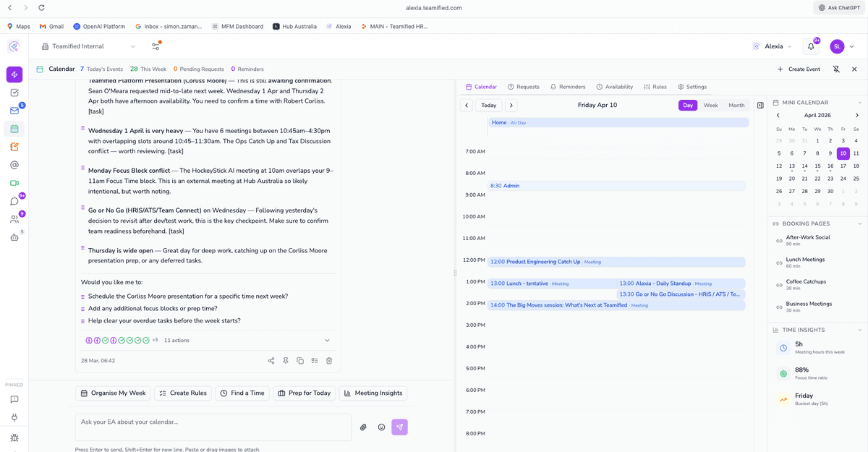Delete the message using the trash icon

pyautogui.click(x=329, y=360)
